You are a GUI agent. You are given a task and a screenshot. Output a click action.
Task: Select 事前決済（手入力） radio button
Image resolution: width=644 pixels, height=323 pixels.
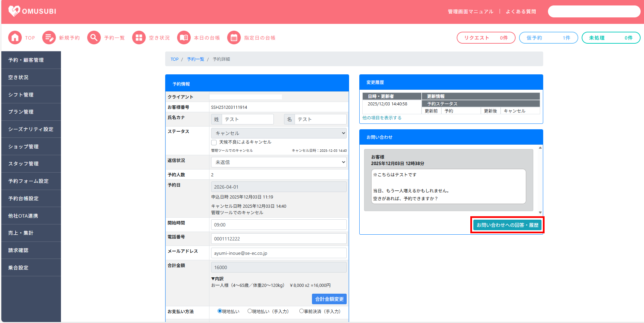tap(301, 311)
